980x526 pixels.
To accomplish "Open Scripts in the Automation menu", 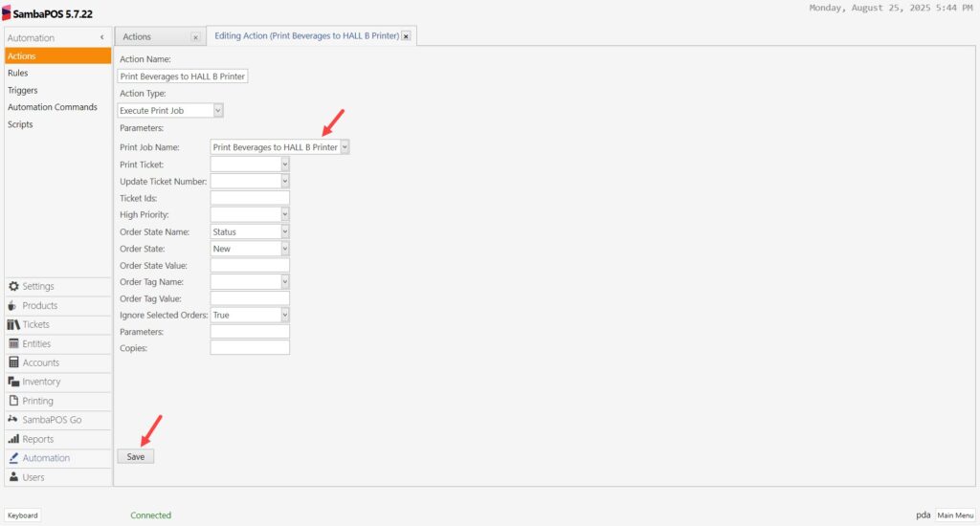I will (x=57, y=124).
